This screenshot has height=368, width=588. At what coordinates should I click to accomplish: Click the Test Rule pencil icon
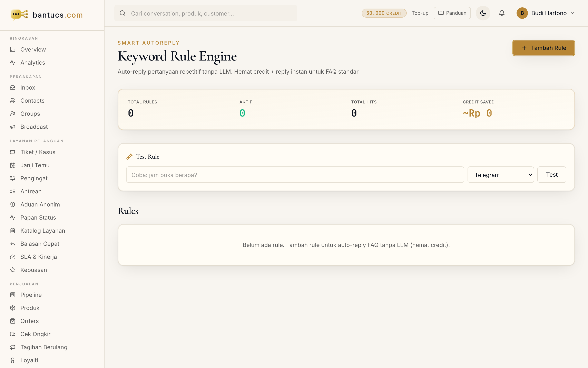[129, 156]
